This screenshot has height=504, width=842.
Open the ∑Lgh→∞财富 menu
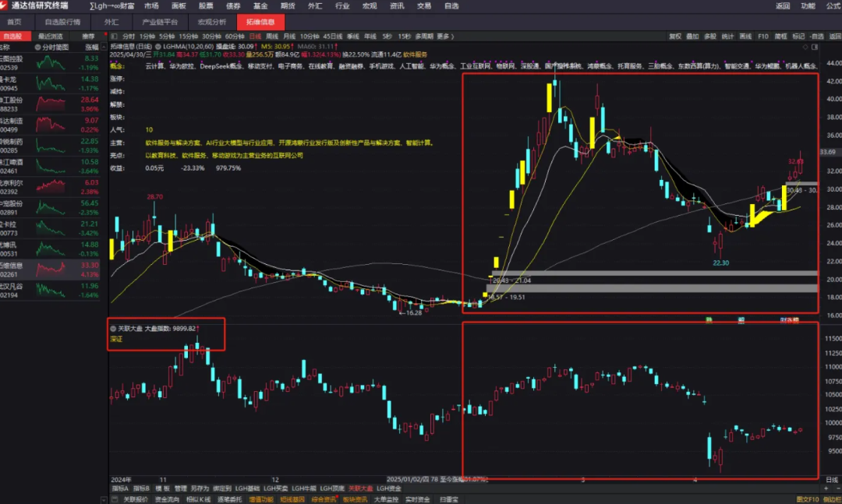coord(111,6)
